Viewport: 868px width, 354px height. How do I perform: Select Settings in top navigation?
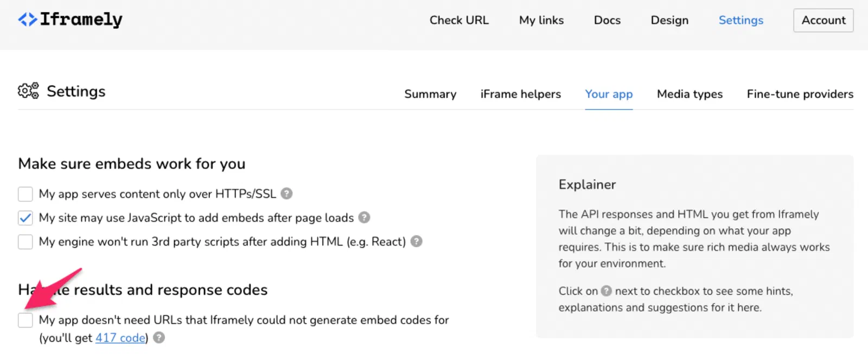(741, 20)
